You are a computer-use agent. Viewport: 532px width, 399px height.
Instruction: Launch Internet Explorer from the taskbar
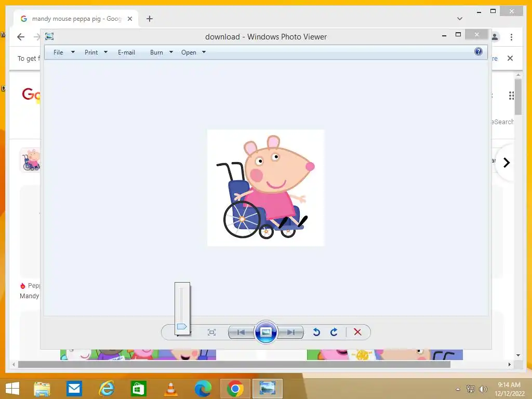[x=106, y=389]
